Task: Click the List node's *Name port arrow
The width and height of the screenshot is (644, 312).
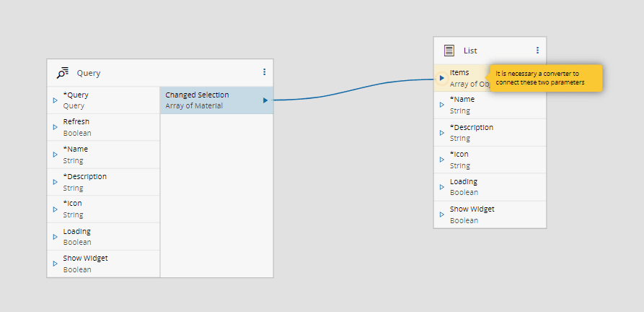Action: point(442,105)
